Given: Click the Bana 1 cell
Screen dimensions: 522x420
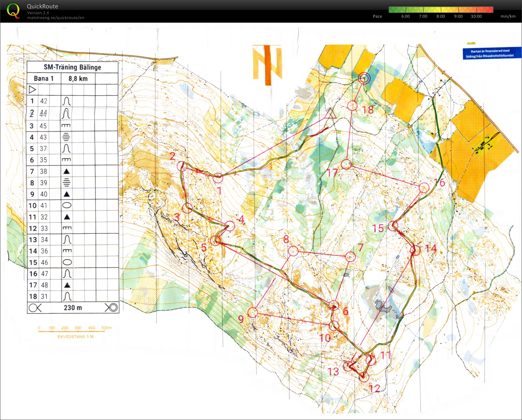Looking at the screenshot, I should click(x=44, y=78).
